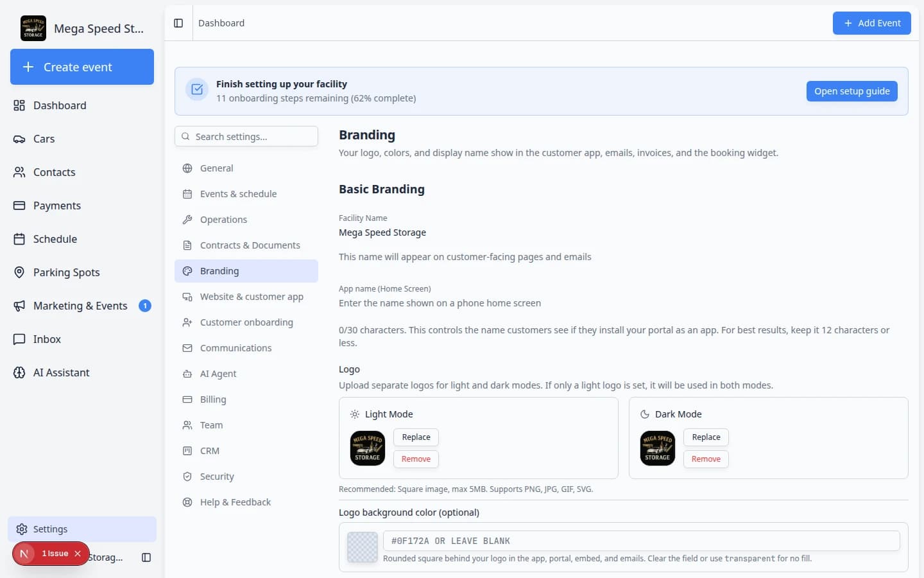Open Customer onboarding settings section

(x=246, y=322)
